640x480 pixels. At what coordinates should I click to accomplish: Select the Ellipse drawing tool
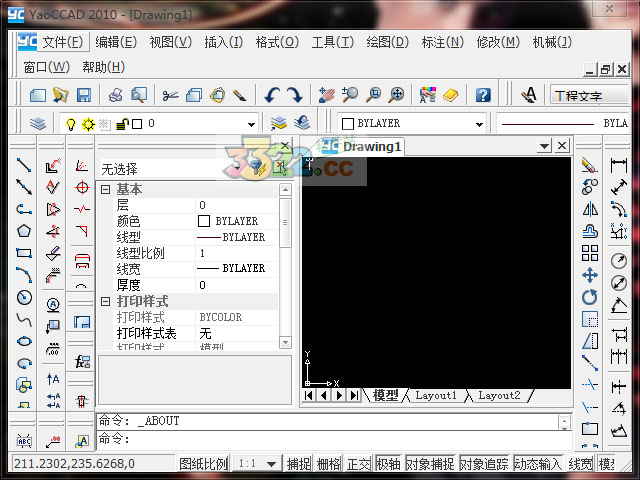click(24, 341)
